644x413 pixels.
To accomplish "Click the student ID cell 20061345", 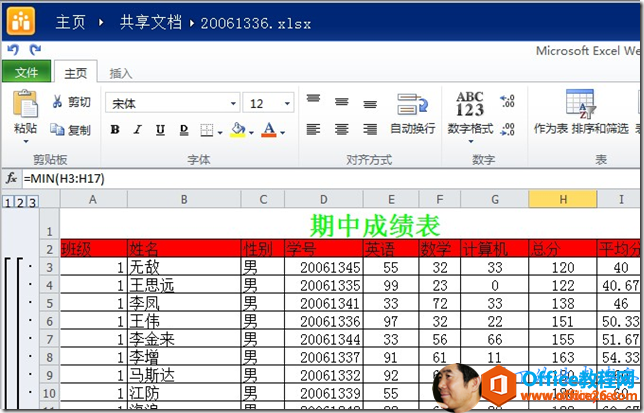I will tap(324, 267).
